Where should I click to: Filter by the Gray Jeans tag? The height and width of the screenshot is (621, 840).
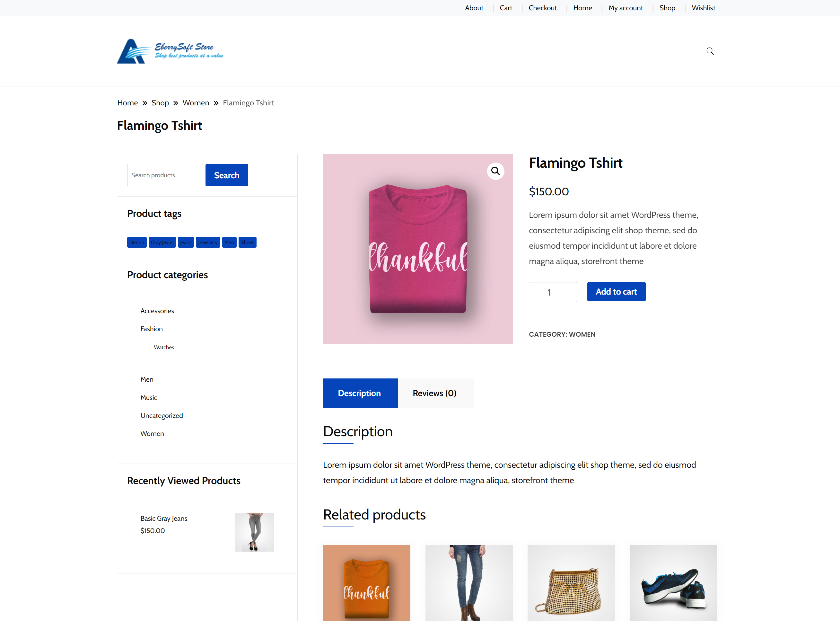click(x=162, y=242)
